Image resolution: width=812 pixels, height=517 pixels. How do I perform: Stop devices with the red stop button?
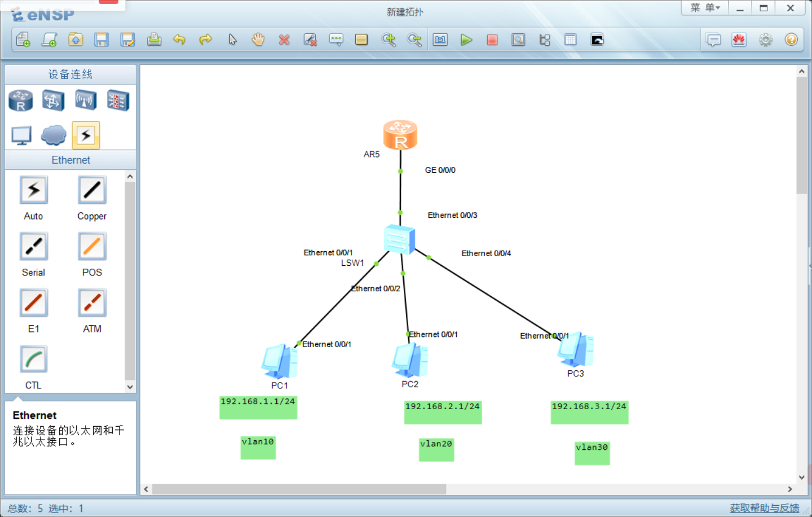(x=492, y=40)
